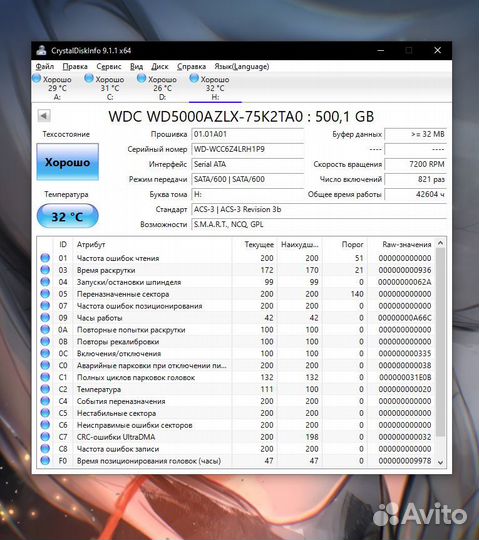
Task: Open the Диск menu
Action: tap(160, 66)
